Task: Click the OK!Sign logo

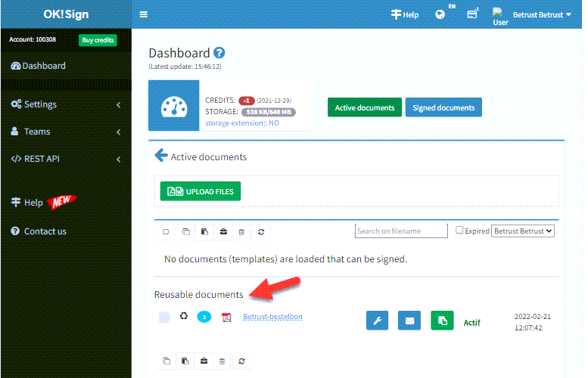Action: click(x=66, y=14)
